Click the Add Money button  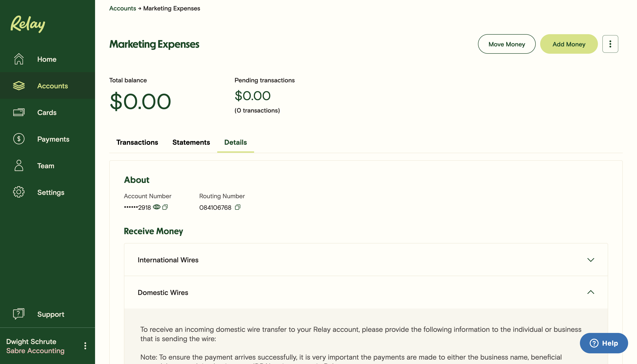click(569, 44)
